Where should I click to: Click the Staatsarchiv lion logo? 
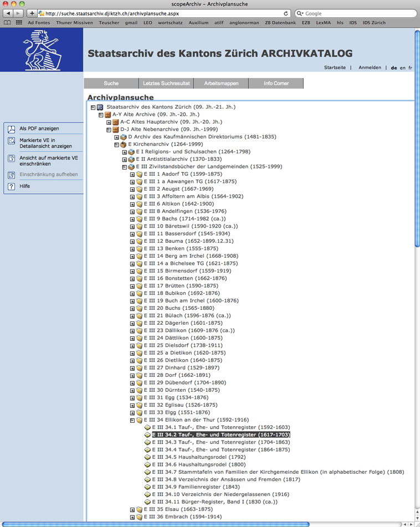point(42,50)
